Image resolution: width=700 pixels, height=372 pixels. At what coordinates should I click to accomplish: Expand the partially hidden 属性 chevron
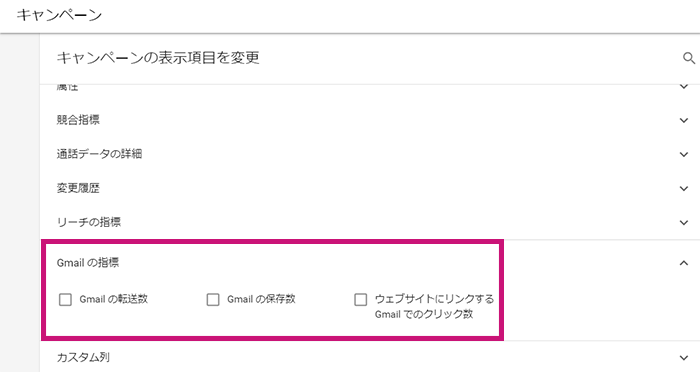point(684,87)
